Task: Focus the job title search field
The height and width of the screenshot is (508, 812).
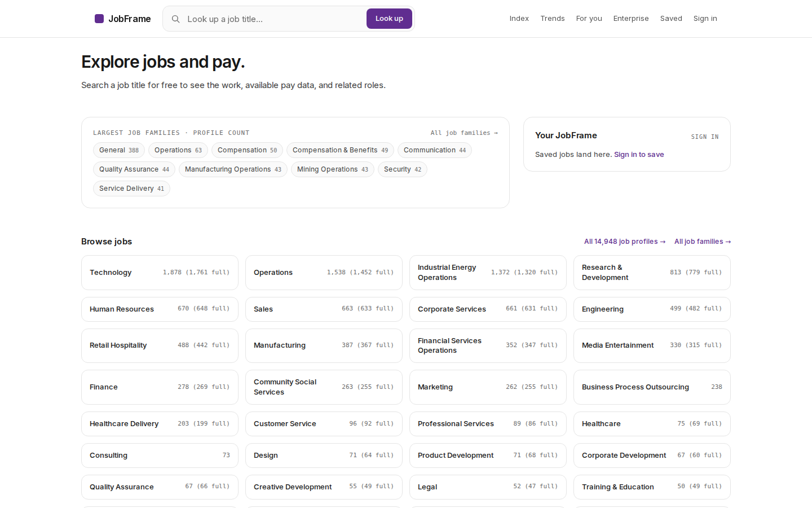Action: [x=273, y=19]
